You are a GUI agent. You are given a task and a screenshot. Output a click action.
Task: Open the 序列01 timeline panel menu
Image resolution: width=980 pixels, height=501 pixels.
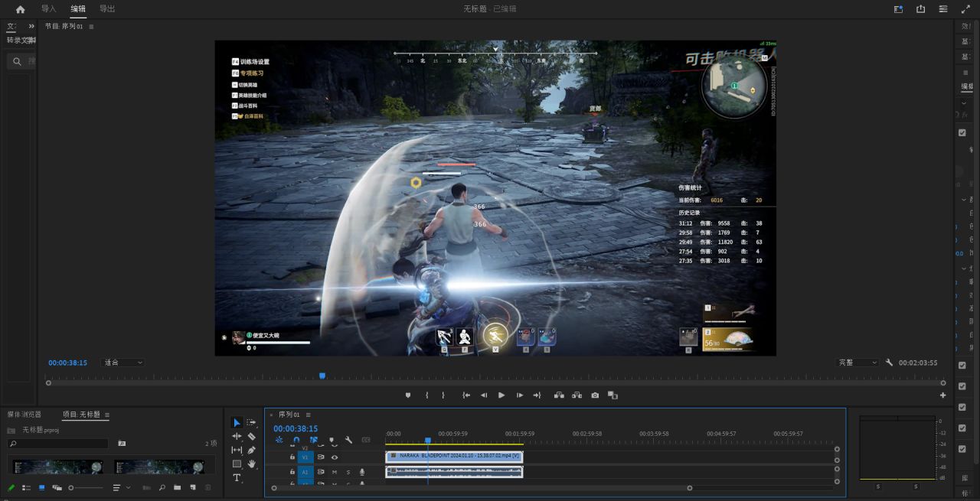308,415
